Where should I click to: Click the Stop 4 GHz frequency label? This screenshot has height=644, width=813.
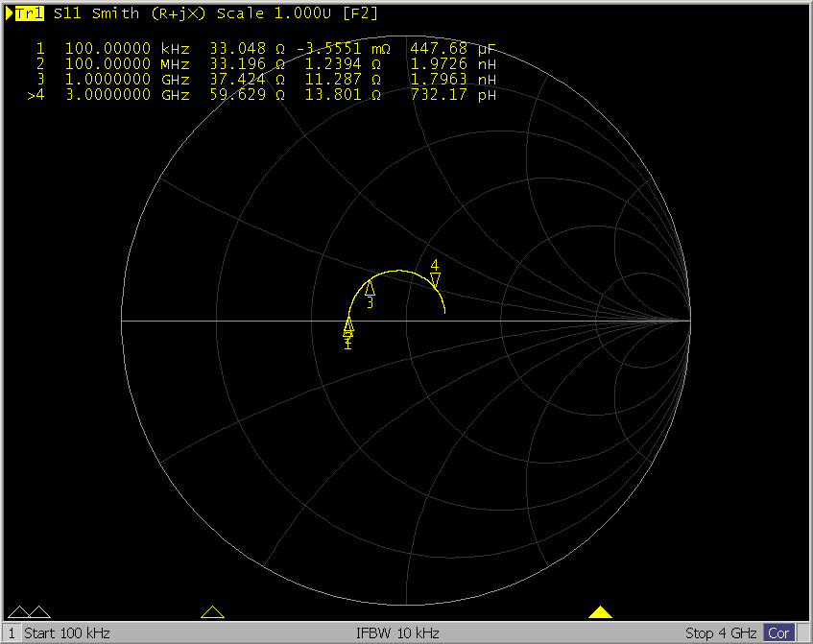(722, 633)
